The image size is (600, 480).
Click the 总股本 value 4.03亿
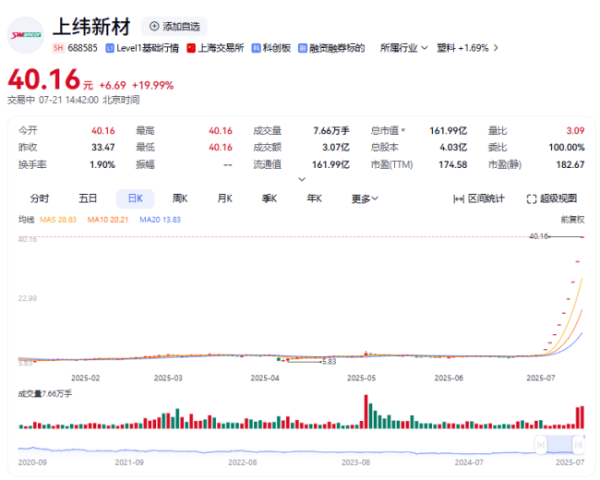point(453,147)
